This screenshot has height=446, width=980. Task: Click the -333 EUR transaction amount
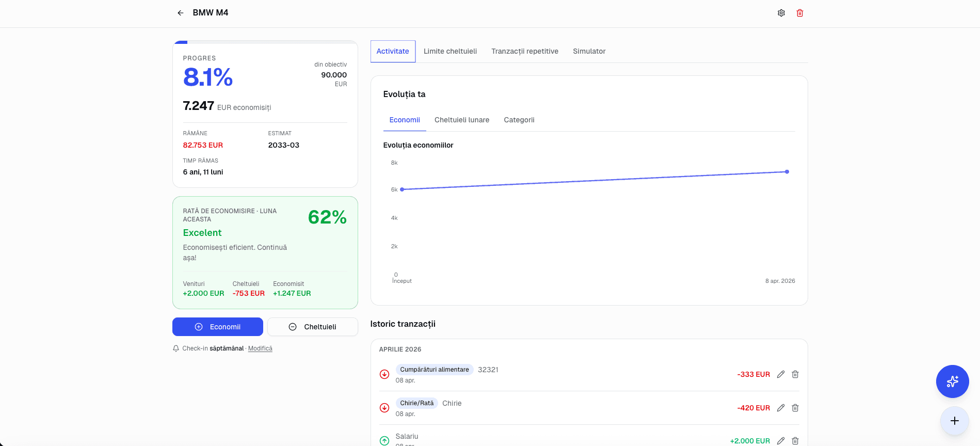pyautogui.click(x=753, y=374)
